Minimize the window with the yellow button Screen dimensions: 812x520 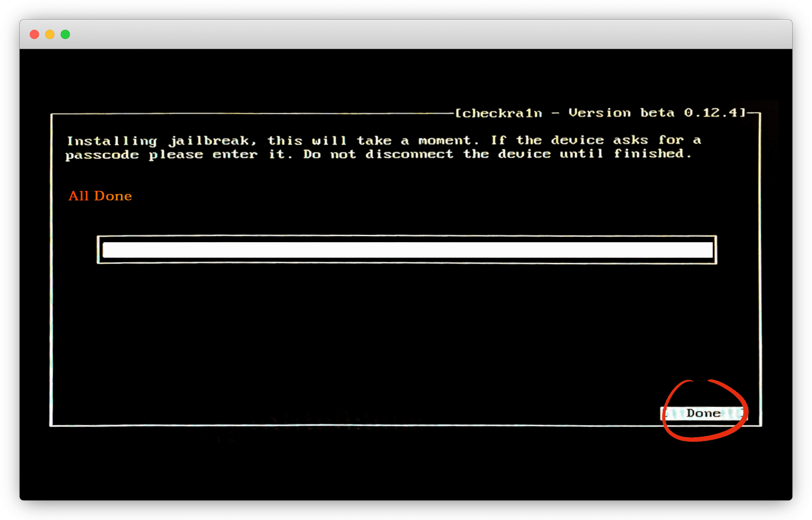50,34
